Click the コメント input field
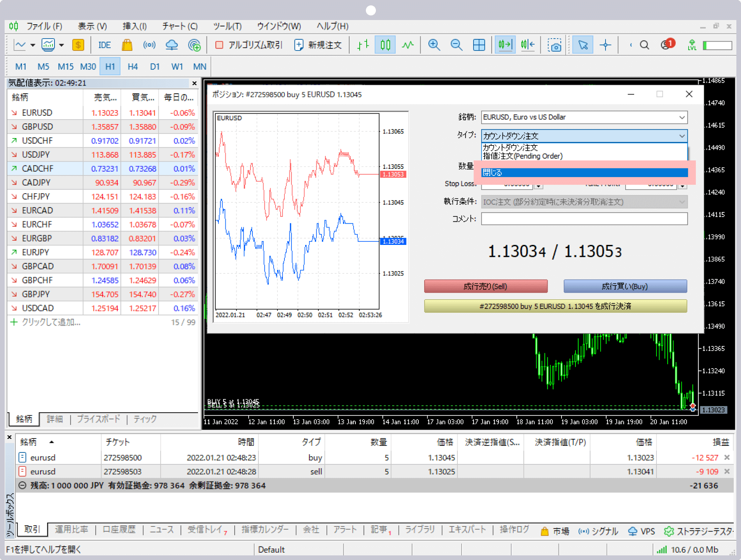The height and width of the screenshot is (560, 741). tap(584, 219)
